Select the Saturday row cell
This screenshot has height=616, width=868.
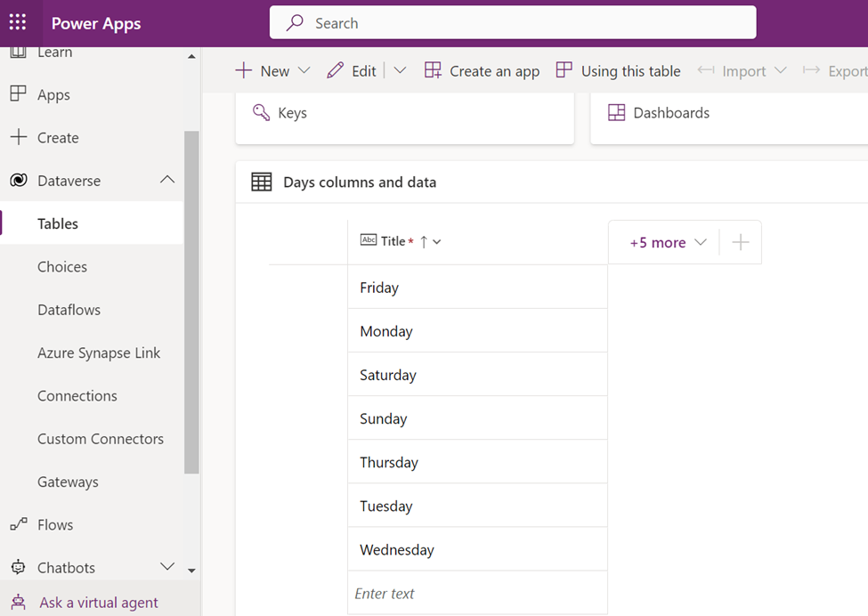pos(477,374)
